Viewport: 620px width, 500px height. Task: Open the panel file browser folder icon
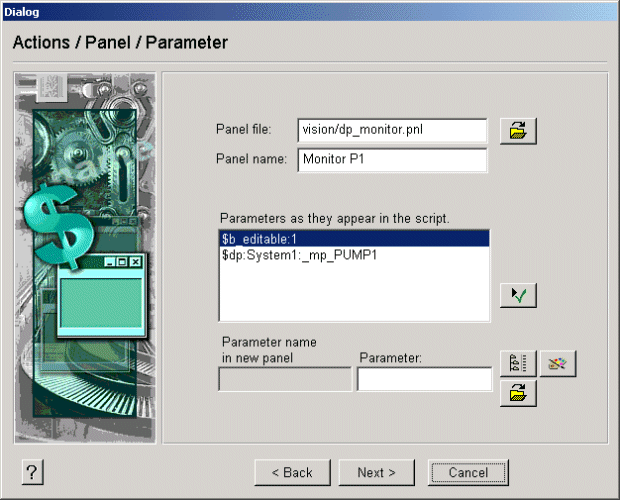pyautogui.click(x=518, y=131)
